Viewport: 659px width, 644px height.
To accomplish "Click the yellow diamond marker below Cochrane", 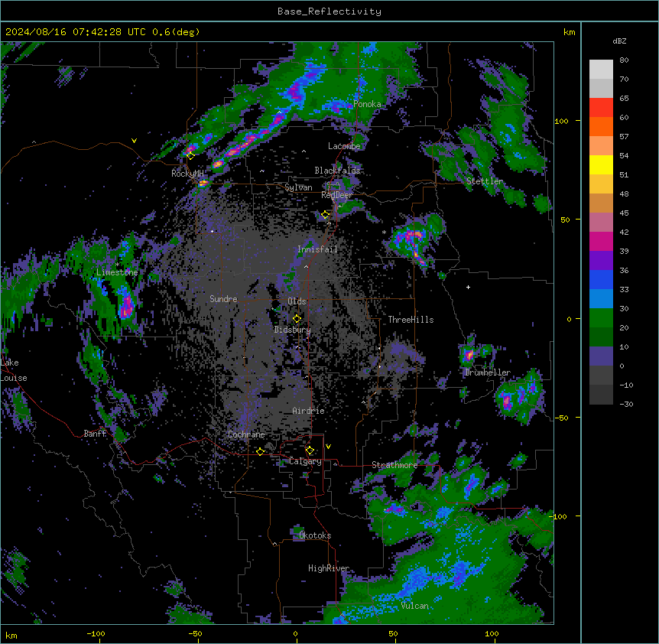I will [260, 451].
